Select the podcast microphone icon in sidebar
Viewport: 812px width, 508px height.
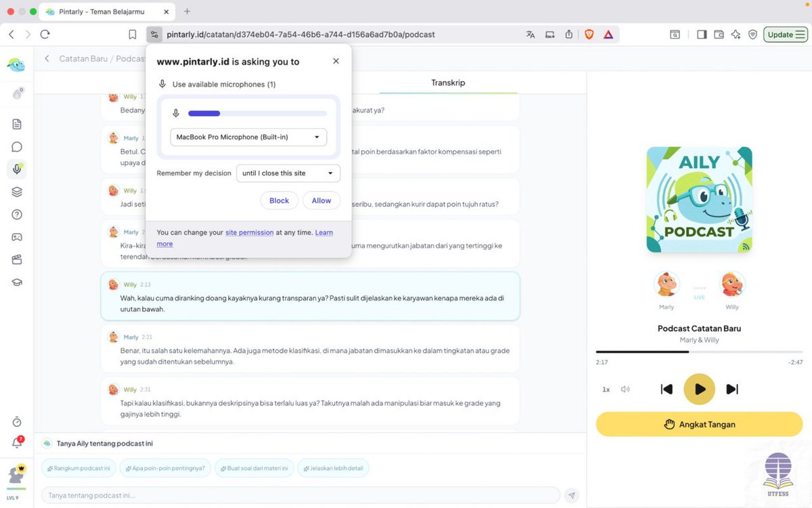click(17, 169)
